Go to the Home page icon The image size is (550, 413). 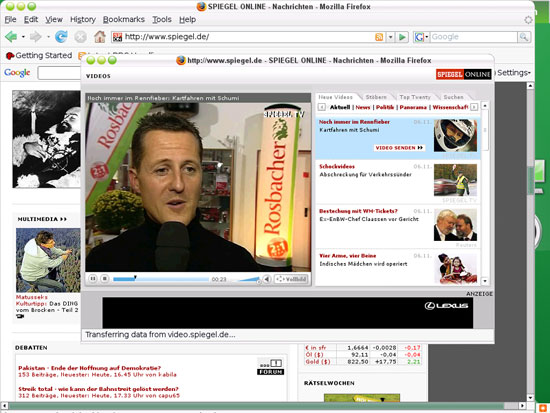tap(100, 36)
